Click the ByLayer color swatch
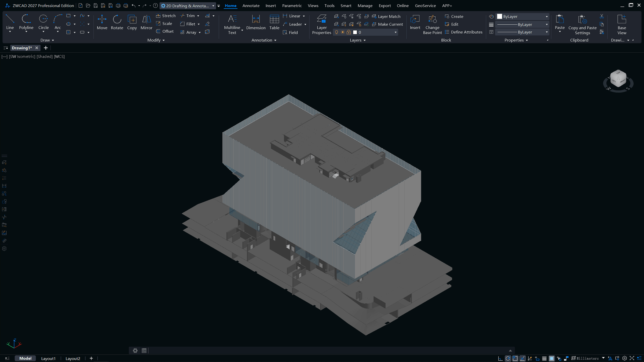This screenshot has height=362, width=644. point(499,16)
